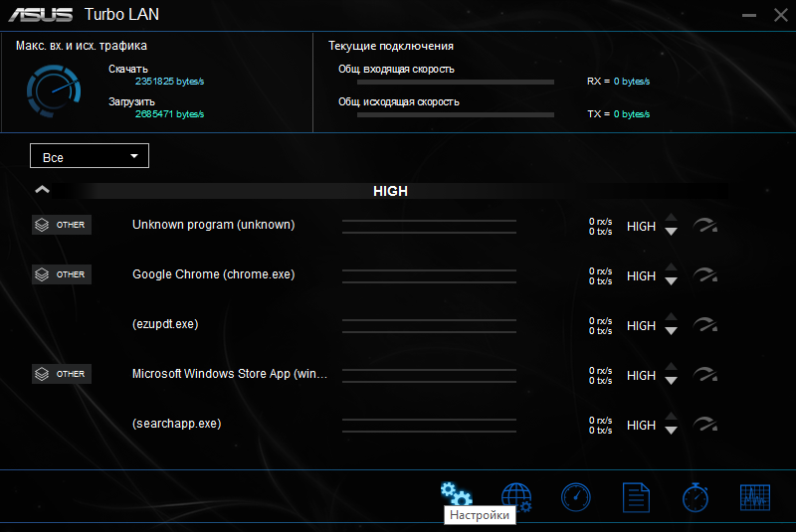Screen dimensions: 796x532
Task: Click traffic bars for Google Chrome row
Action: pyautogui.click(x=429, y=276)
